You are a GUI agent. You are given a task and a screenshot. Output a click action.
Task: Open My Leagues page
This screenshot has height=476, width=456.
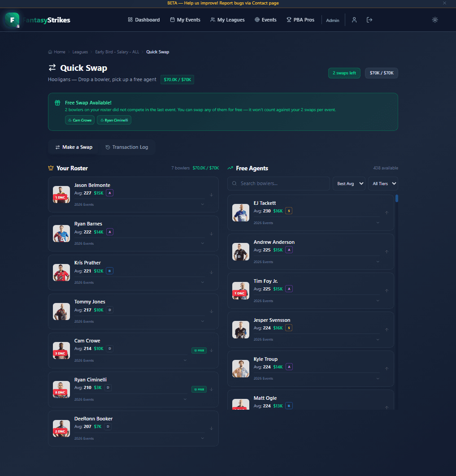click(x=227, y=20)
